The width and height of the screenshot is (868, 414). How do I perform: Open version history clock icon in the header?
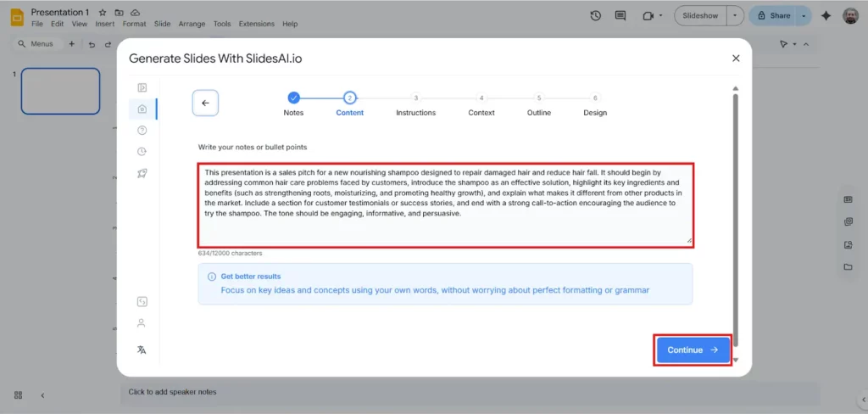coord(596,15)
